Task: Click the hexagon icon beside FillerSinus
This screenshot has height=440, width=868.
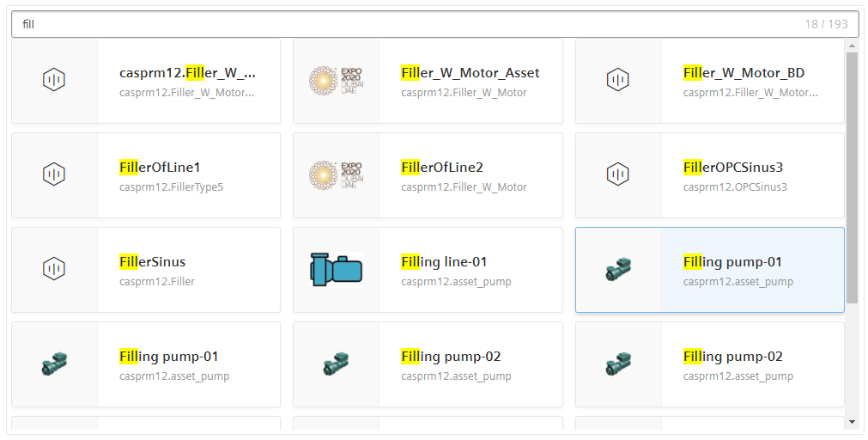Action: [x=54, y=269]
